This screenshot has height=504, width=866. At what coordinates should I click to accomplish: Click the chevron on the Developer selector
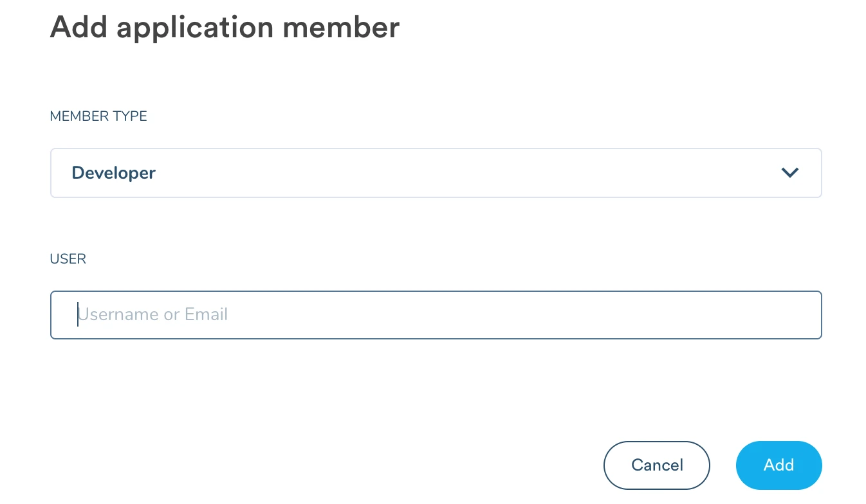point(790,172)
